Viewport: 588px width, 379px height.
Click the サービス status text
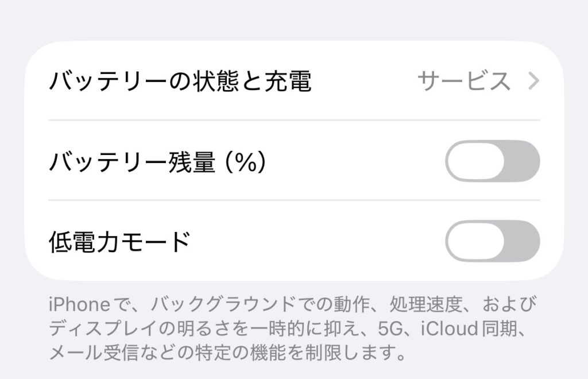463,82
